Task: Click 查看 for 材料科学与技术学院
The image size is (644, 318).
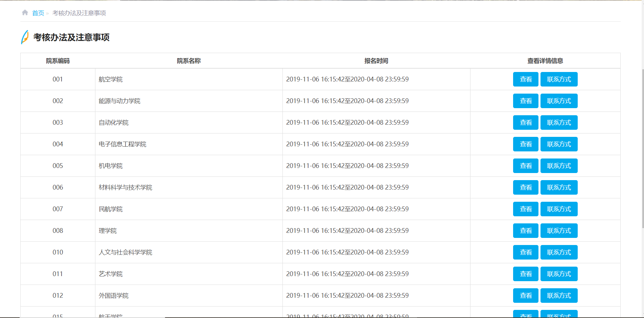Action: point(526,187)
